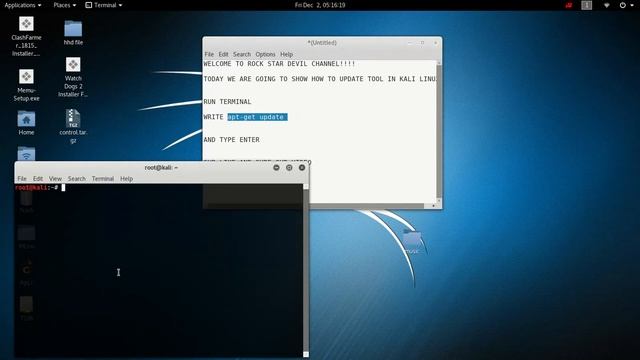Image resolution: width=640 pixels, height=360 pixels.
Task: Click the line RUN TERMINAL in editor
Action: pyautogui.click(x=227, y=102)
